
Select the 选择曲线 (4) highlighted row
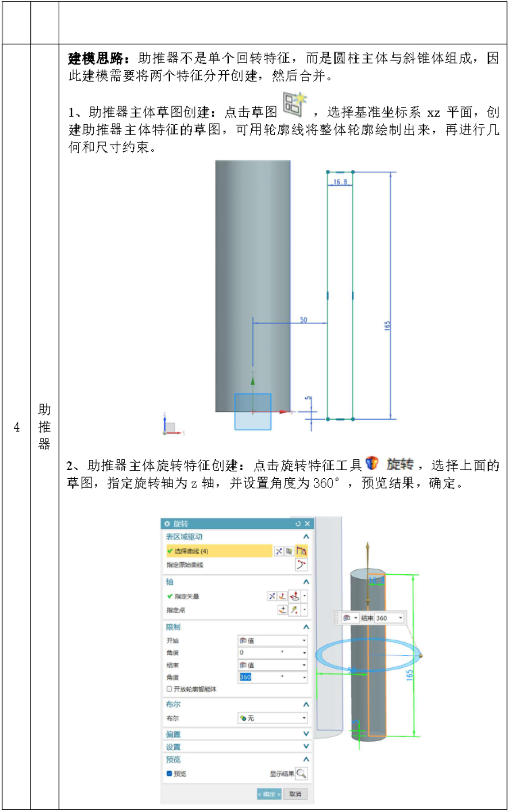[219, 551]
